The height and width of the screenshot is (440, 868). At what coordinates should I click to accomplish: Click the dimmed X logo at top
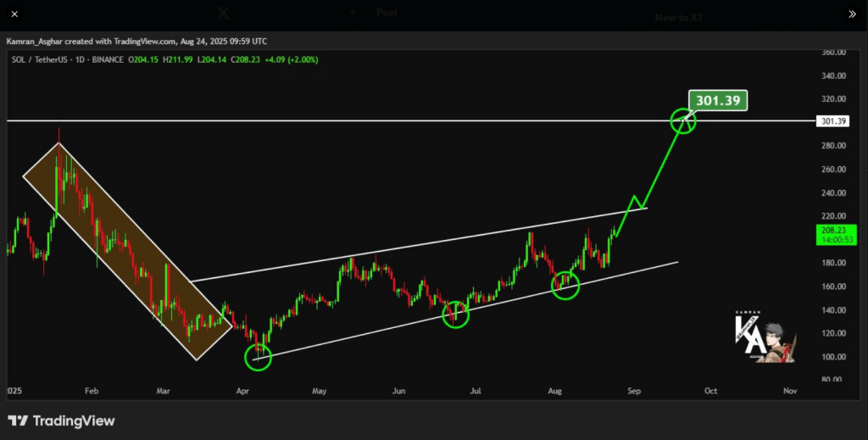(x=224, y=13)
